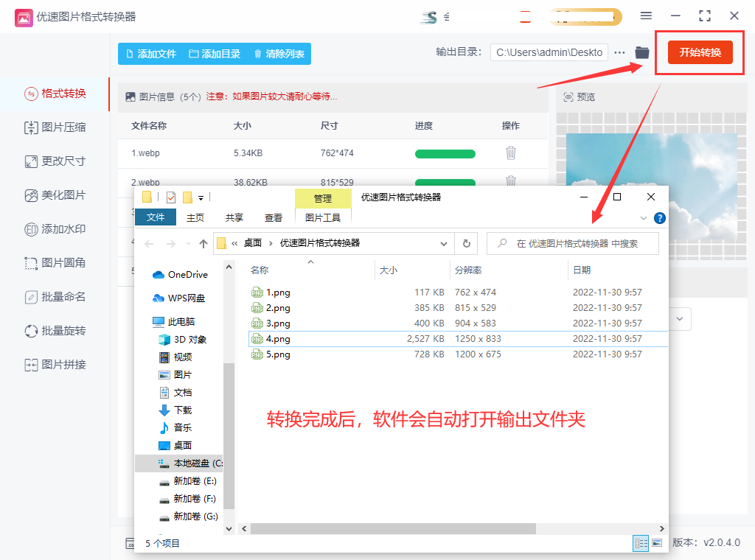Open 图片拼接 image stitching tool
Screen dimensions: 755x560
(x=55, y=365)
